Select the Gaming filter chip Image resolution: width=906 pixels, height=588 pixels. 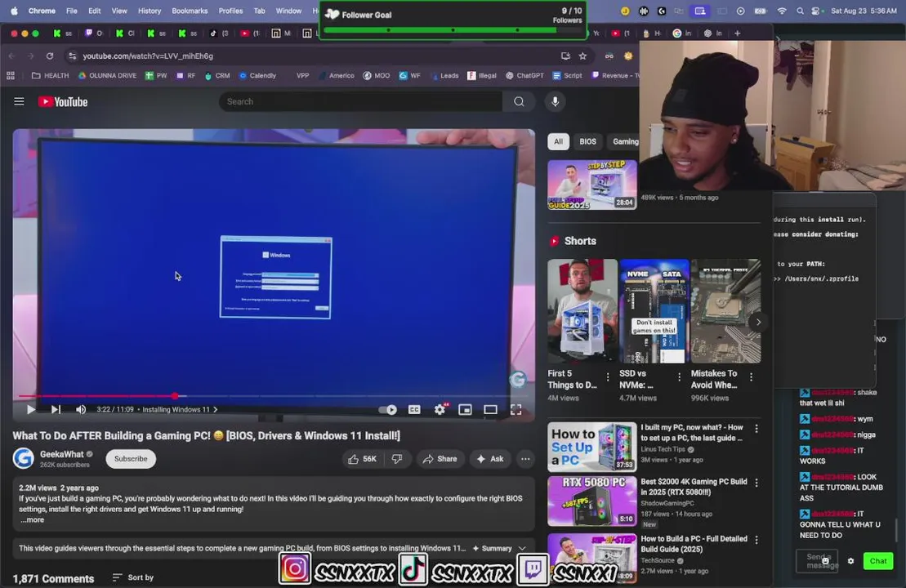click(x=625, y=141)
